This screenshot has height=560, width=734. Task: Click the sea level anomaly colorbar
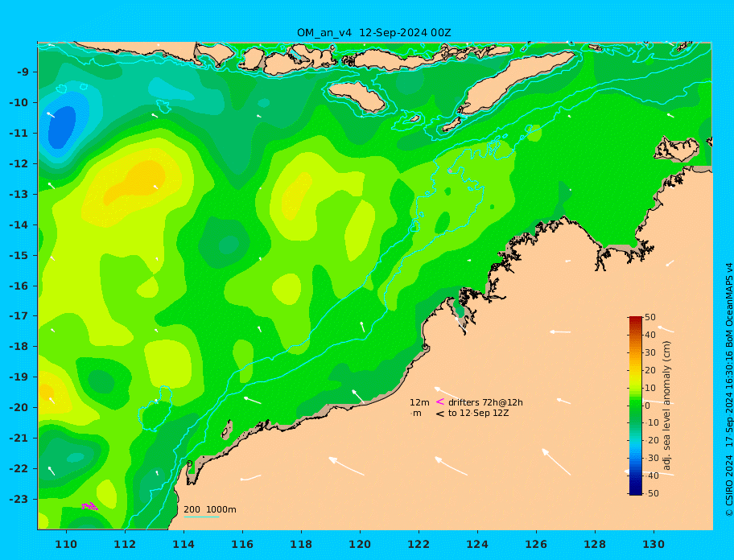(x=635, y=406)
